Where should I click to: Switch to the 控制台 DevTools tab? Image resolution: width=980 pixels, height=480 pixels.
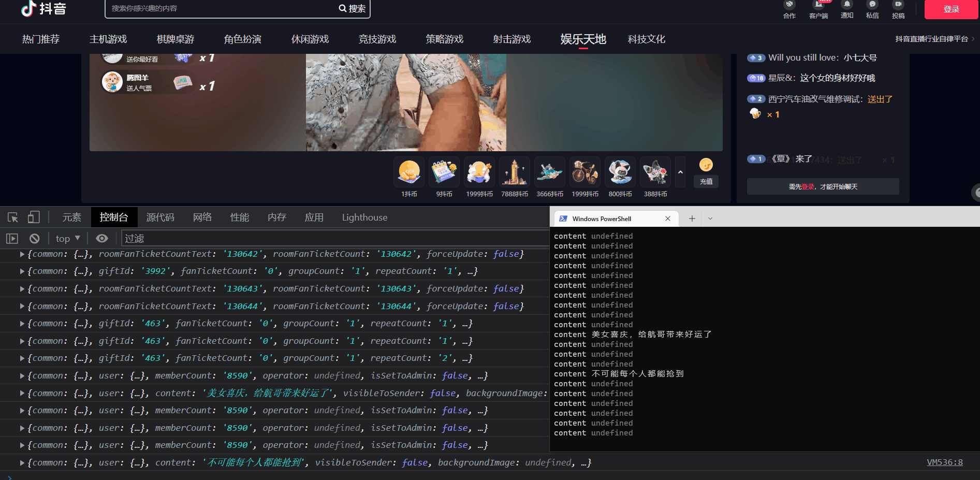click(114, 217)
